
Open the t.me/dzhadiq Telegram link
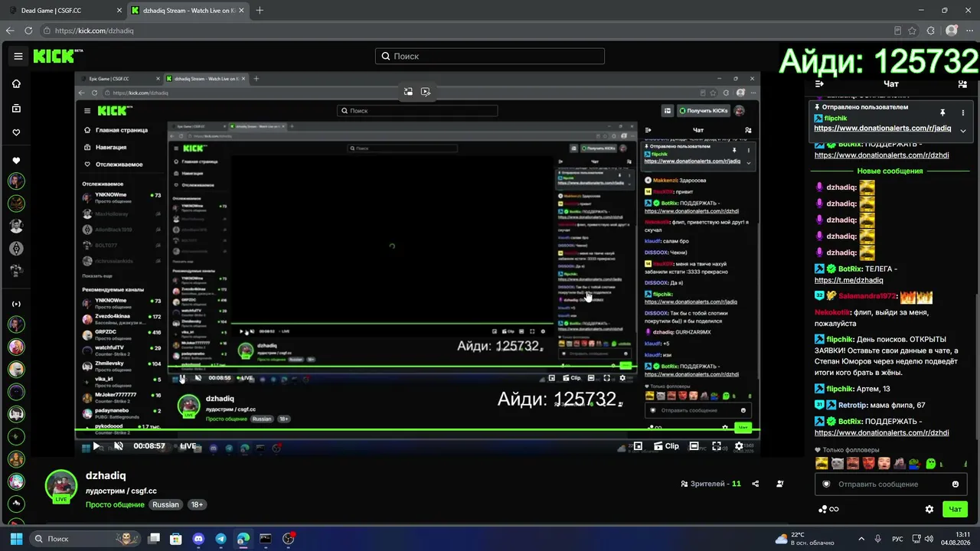tap(850, 280)
